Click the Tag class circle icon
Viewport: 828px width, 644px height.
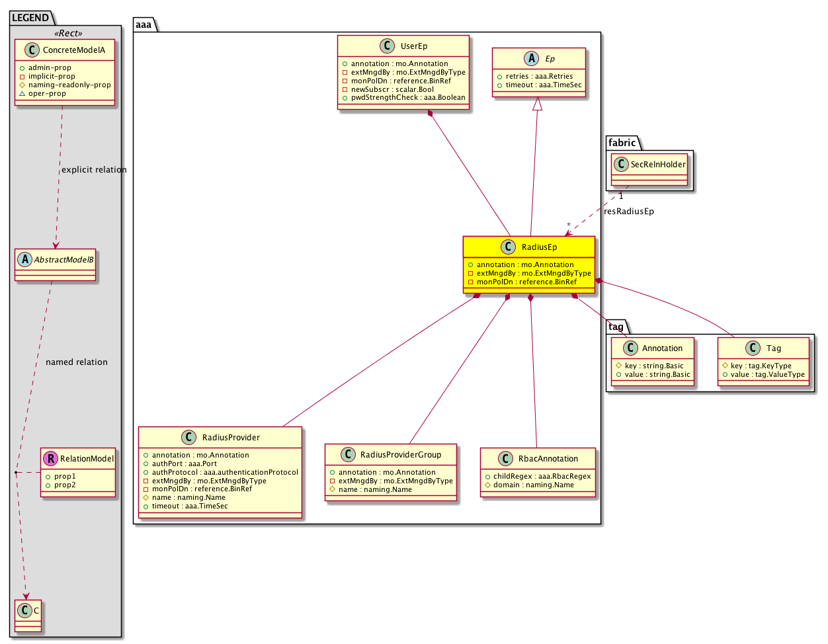tap(753, 348)
